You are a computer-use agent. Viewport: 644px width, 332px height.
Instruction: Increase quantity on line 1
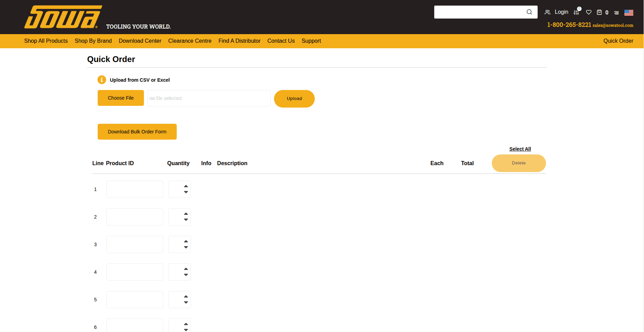[x=186, y=186]
